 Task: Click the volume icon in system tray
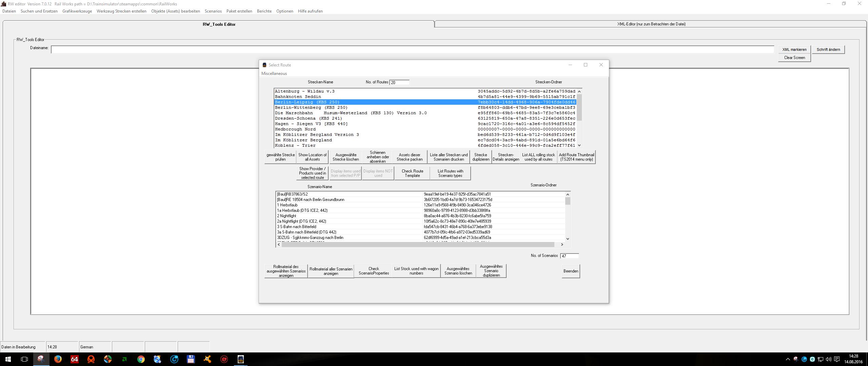pyautogui.click(x=828, y=359)
